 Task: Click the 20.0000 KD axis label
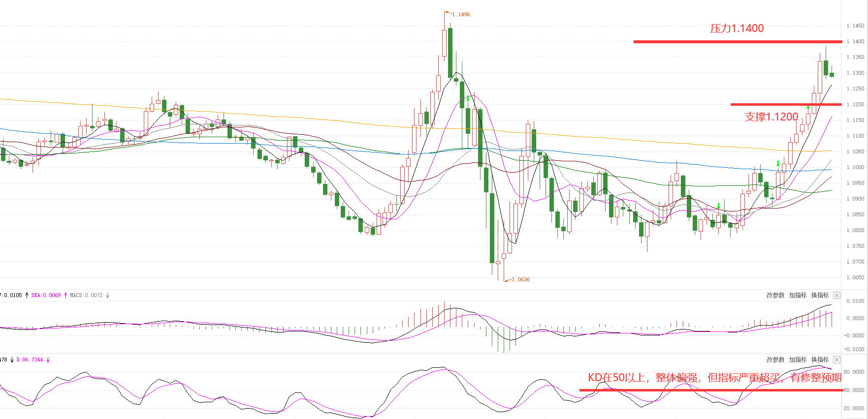pos(854,408)
